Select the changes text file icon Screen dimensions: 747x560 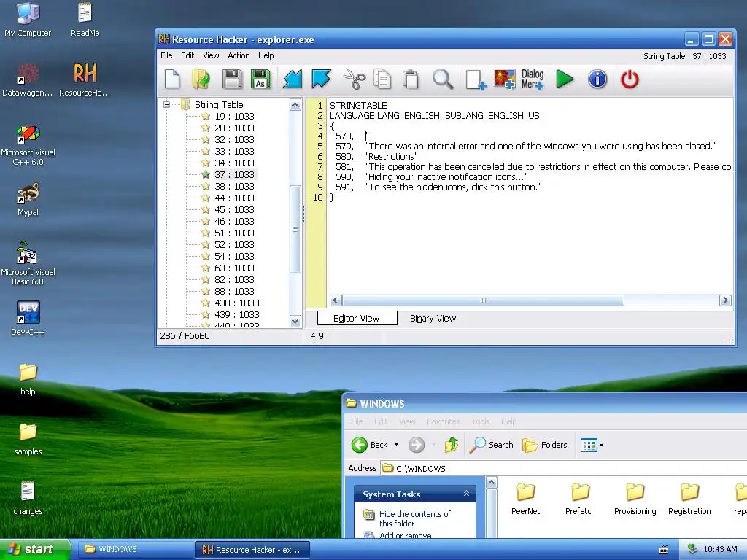[28, 498]
